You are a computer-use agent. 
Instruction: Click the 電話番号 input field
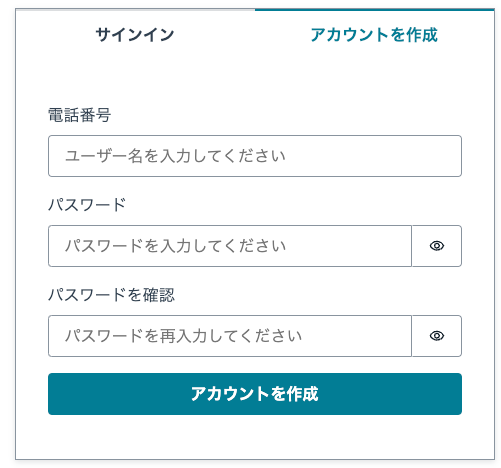(255, 156)
